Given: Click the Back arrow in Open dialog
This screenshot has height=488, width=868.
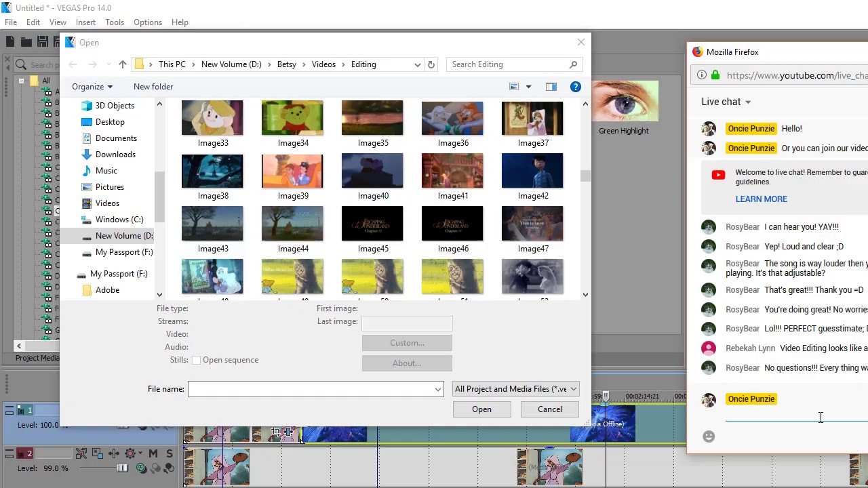Looking at the screenshot, I should [73, 64].
